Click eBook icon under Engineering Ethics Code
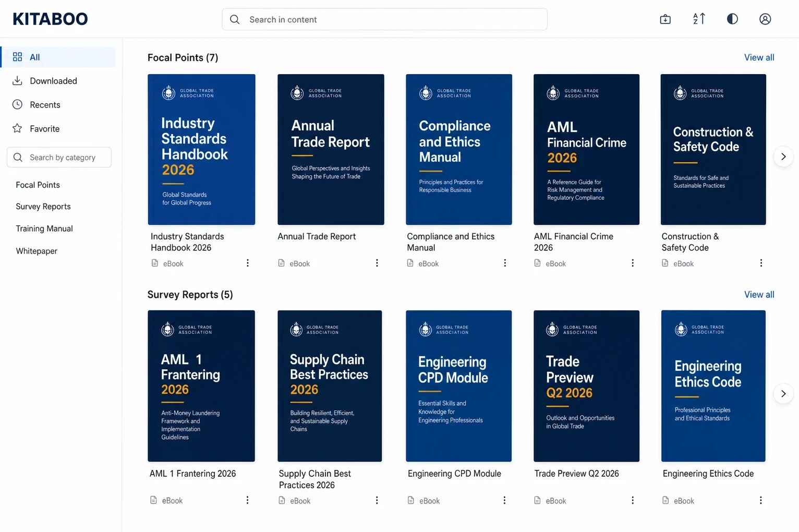The width and height of the screenshot is (799, 532). point(665,500)
